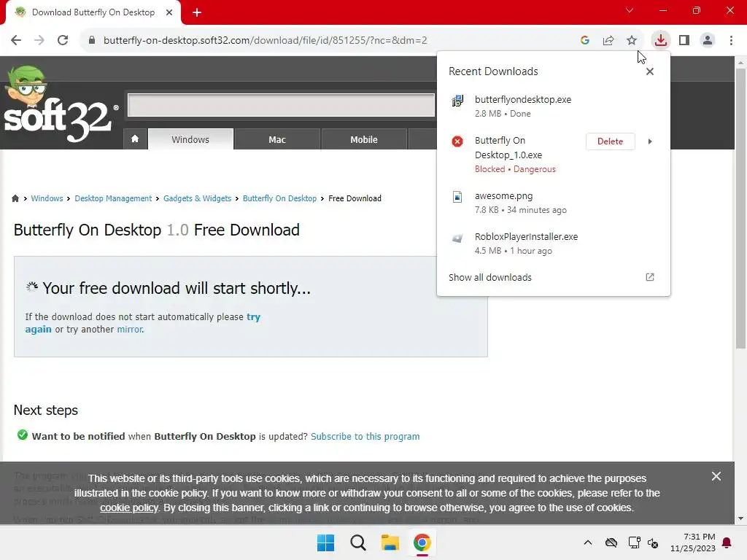Click breadcrumb home icon
747x560 pixels.
(x=15, y=198)
